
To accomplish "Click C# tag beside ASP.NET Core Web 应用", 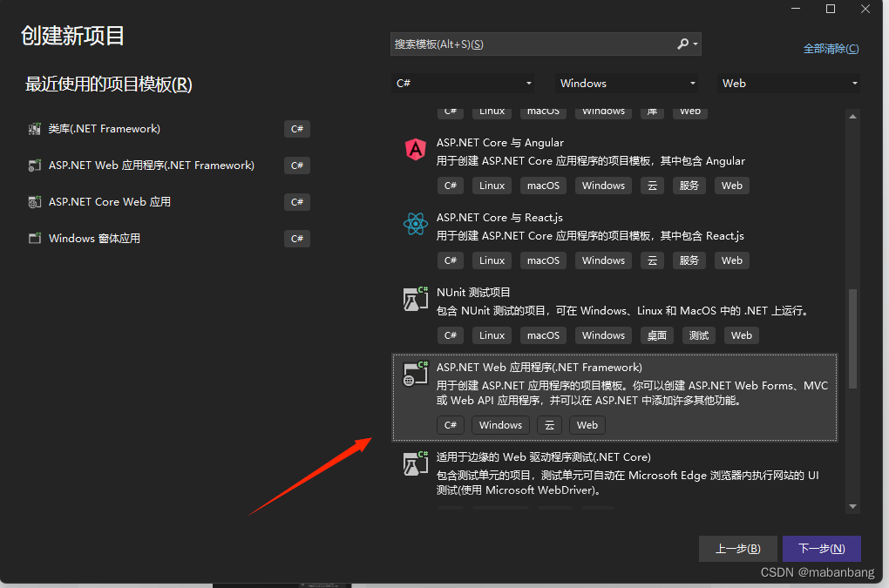I will click(x=297, y=202).
